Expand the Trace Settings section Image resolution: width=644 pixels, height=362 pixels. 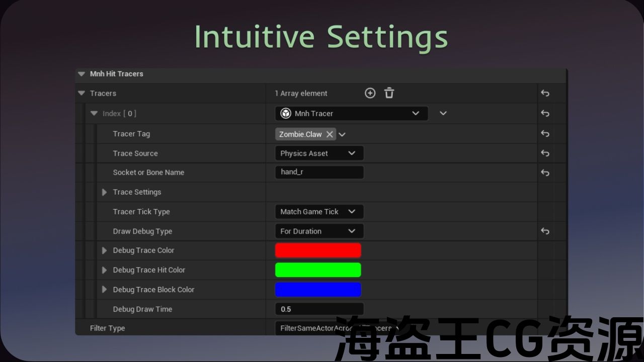(105, 192)
